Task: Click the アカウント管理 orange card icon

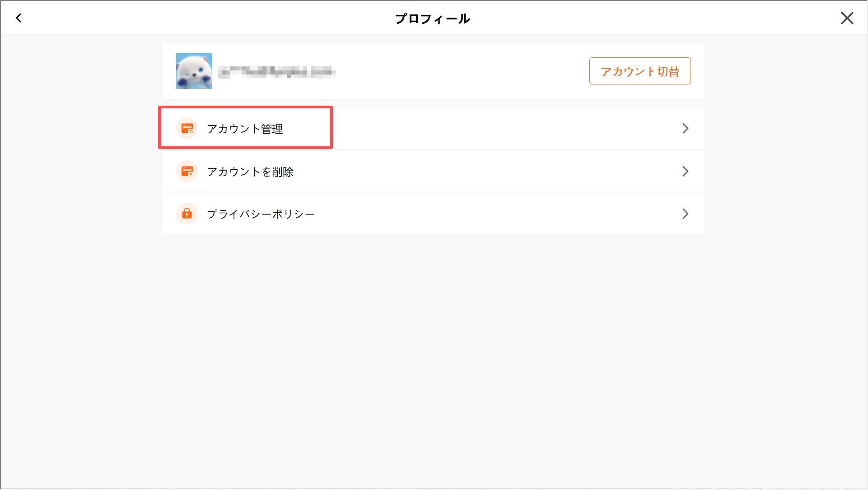Action: click(x=187, y=129)
